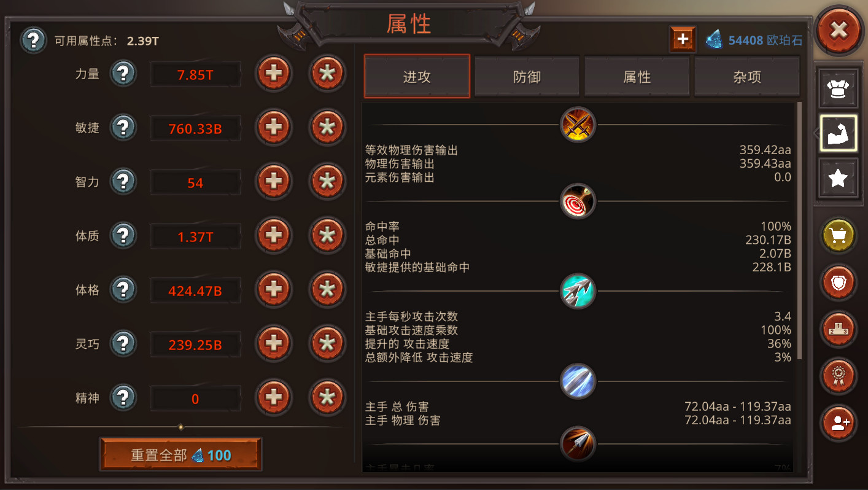Click help icon next to 力量
The image size is (868, 490).
pyautogui.click(x=123, y=74)
